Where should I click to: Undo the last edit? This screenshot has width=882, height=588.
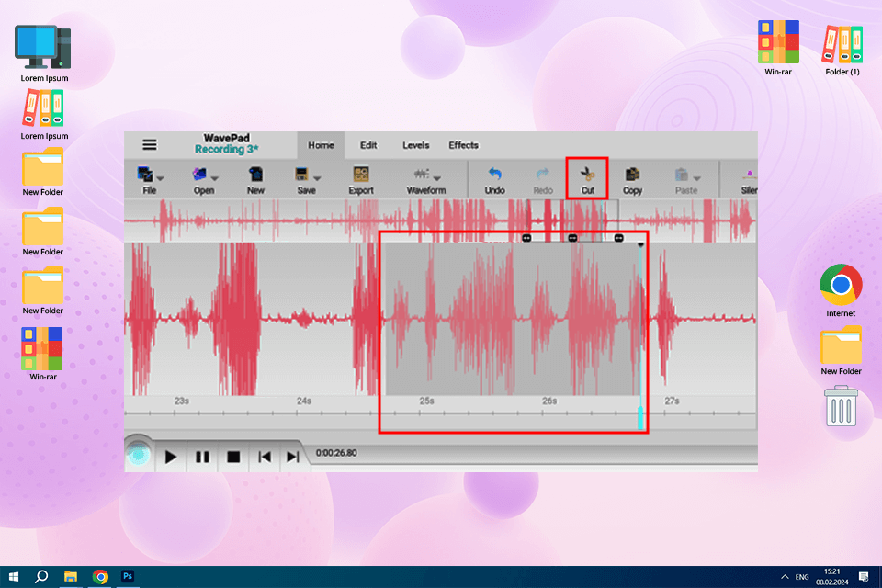tap(495, 174)
